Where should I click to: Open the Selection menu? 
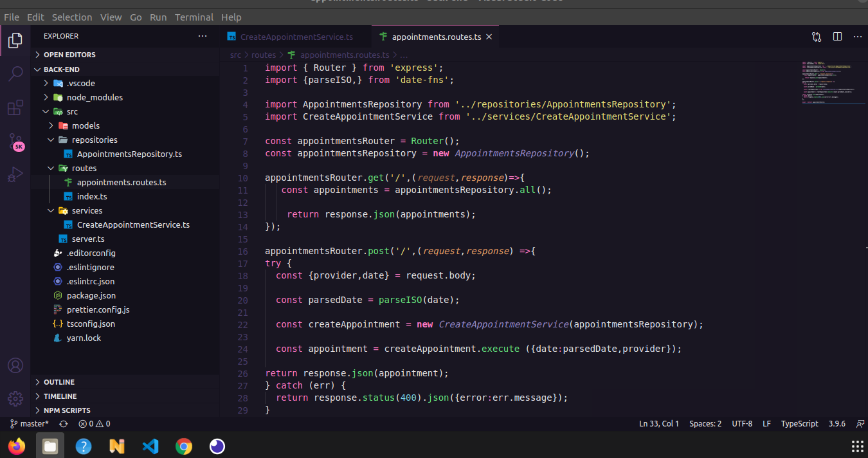tap(72, 17)
